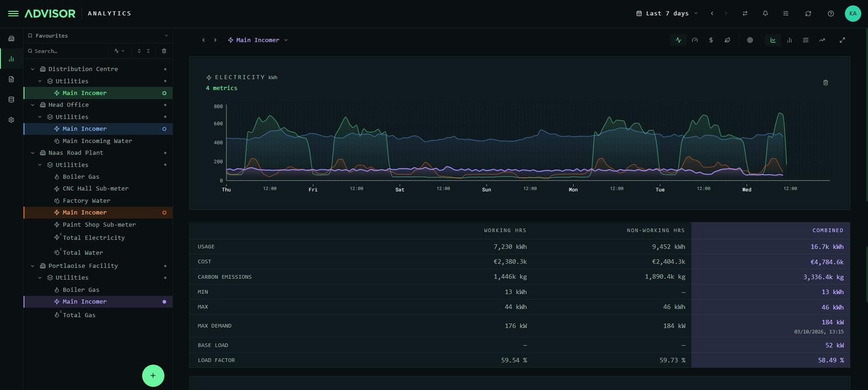Collapse the Portlaoise Facility node
Viewport: 868px width, 390px height.
pyautogui.click(x=33, y=266)
